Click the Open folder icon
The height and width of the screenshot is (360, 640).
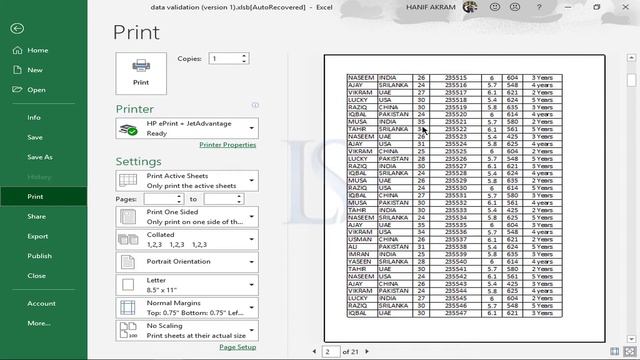[17, 89]
